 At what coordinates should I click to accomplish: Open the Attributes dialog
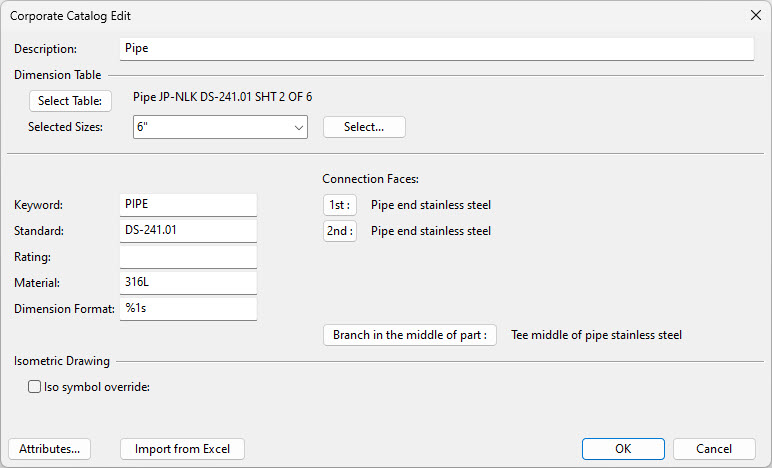point(49,449)
